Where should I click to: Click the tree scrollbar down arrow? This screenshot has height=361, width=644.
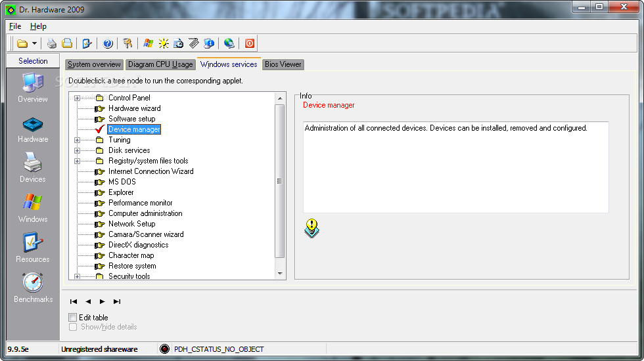click(x=280, y=274)
